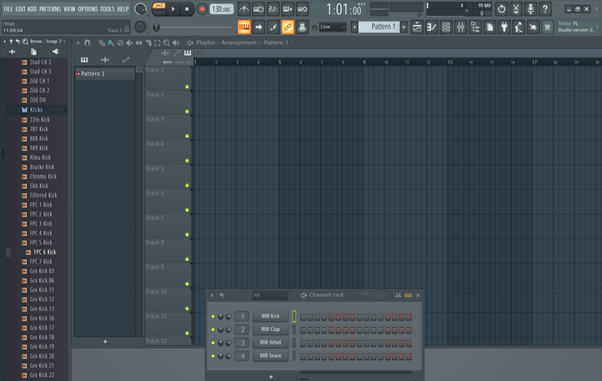Toggle wait for input before playing icon
Screen dimensions: 602x381
pos(258,9)
